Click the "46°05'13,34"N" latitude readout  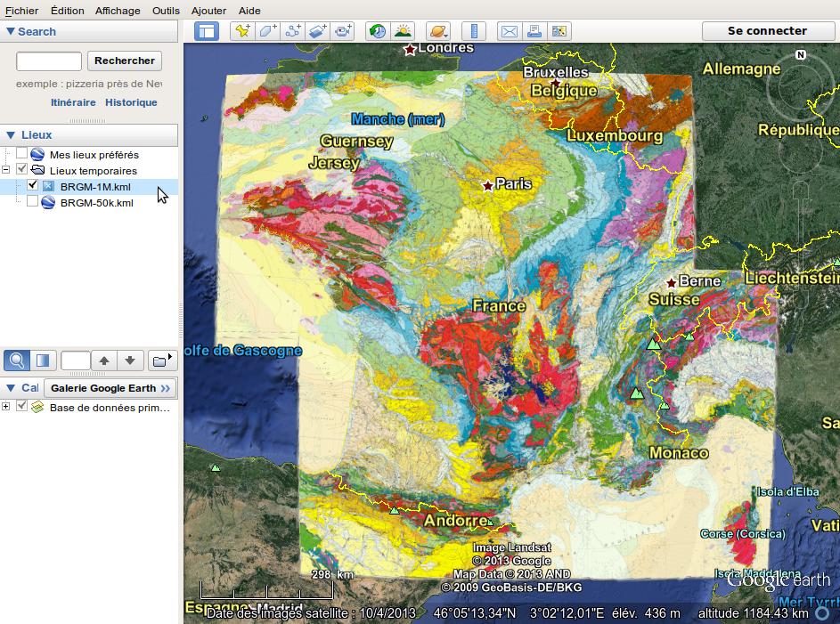coord(474,613)
